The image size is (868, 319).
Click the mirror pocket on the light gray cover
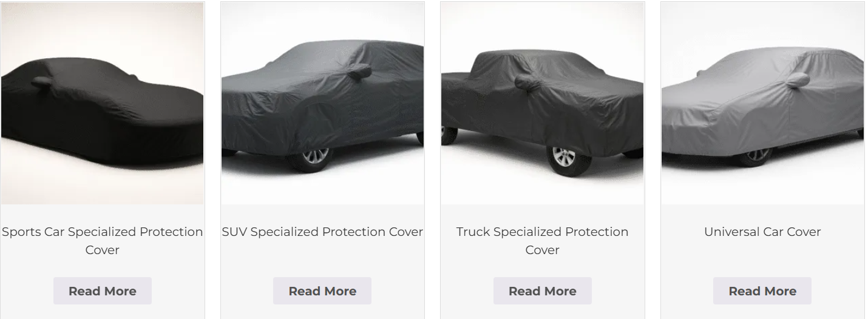796,79
